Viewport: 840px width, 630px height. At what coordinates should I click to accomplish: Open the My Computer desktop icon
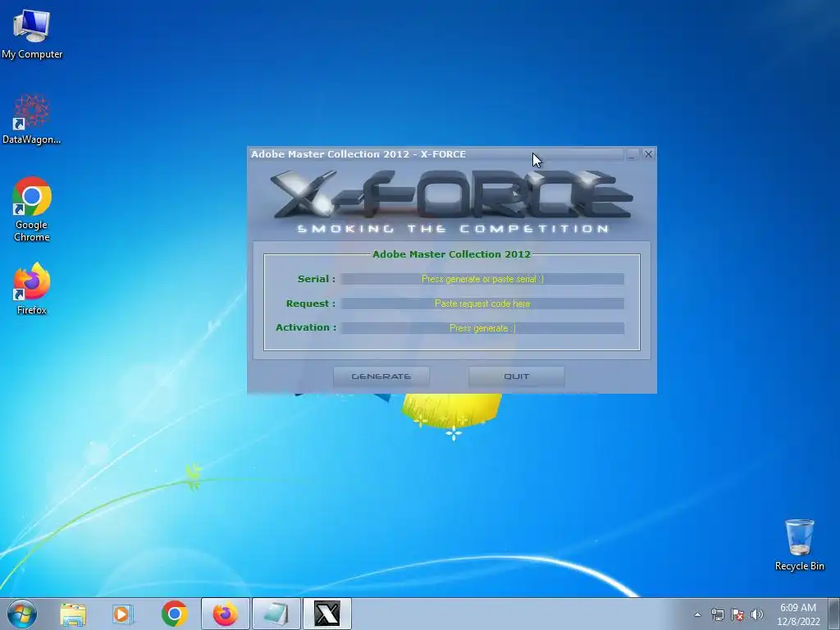coord(32,34)
